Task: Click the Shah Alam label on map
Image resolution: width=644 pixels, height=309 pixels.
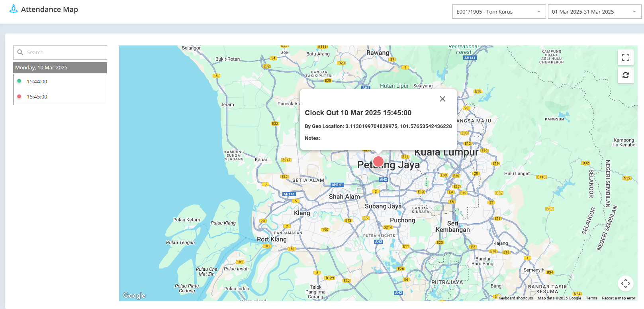Action: 344,197
